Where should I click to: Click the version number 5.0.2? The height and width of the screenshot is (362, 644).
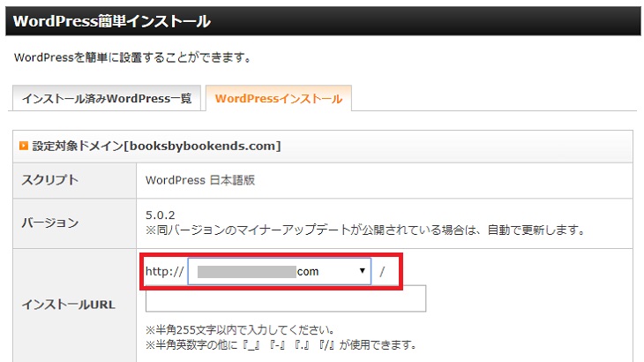(x=161, y=215)
